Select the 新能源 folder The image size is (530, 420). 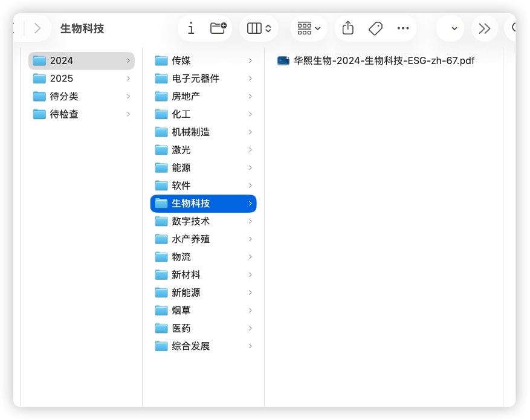tap(186, 292)
